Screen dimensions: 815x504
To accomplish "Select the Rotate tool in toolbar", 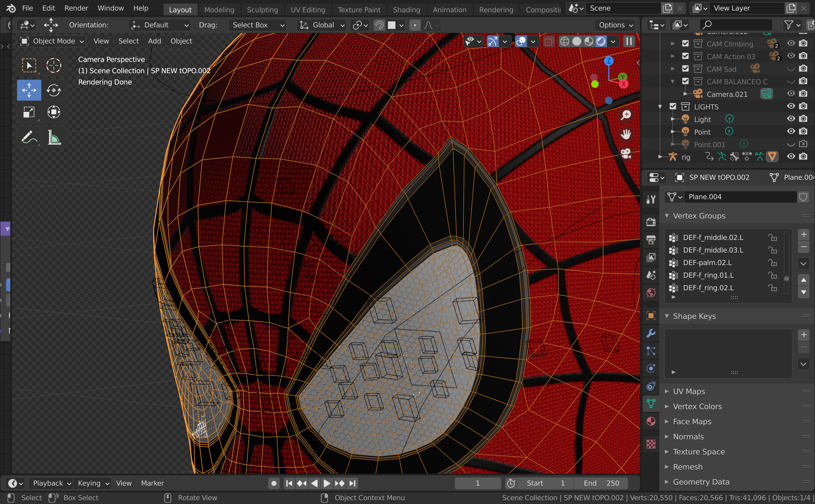I will pos(54,90).
